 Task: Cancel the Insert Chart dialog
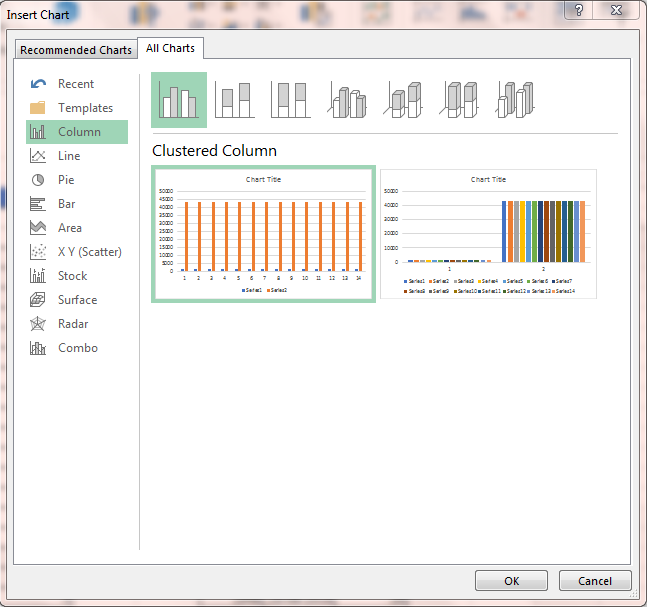pyautogui.click(x=595, y=581)
